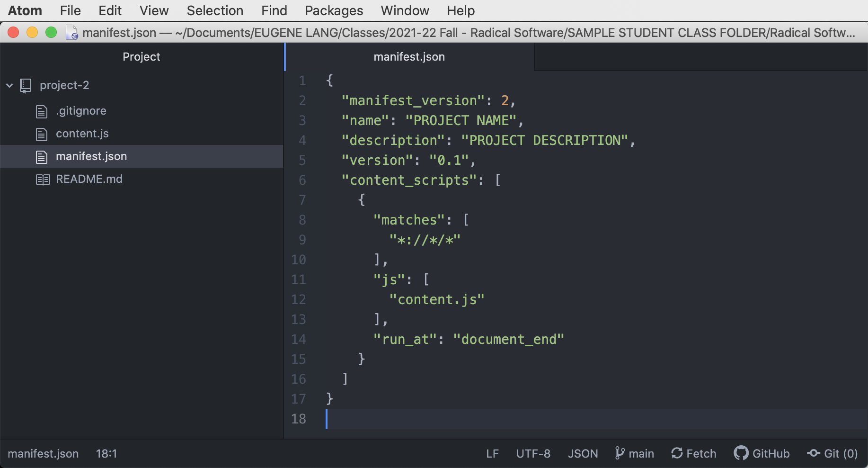Image resolution: width=868 pixels, height=468 pixels.
Task: Open the Help menu
Action: pos(461,10)
